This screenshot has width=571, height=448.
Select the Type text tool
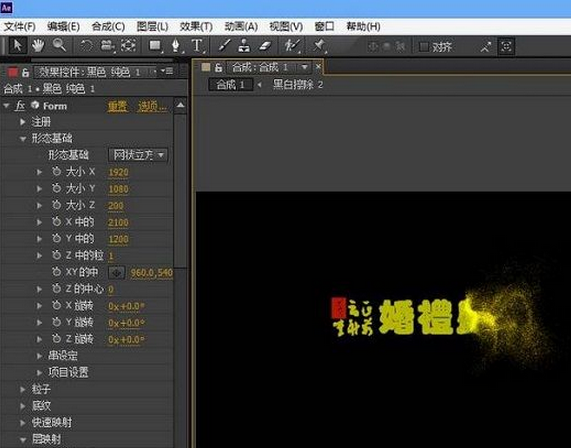coord(197,46)
